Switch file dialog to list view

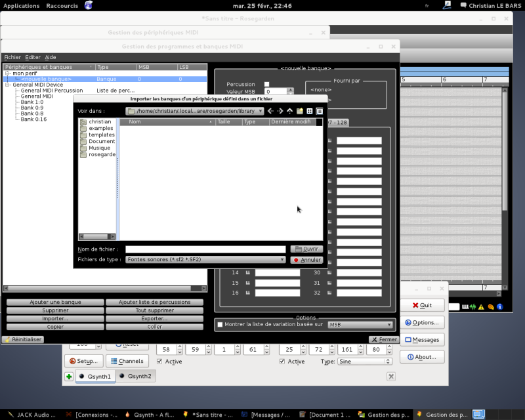click(x=310, y=111)
